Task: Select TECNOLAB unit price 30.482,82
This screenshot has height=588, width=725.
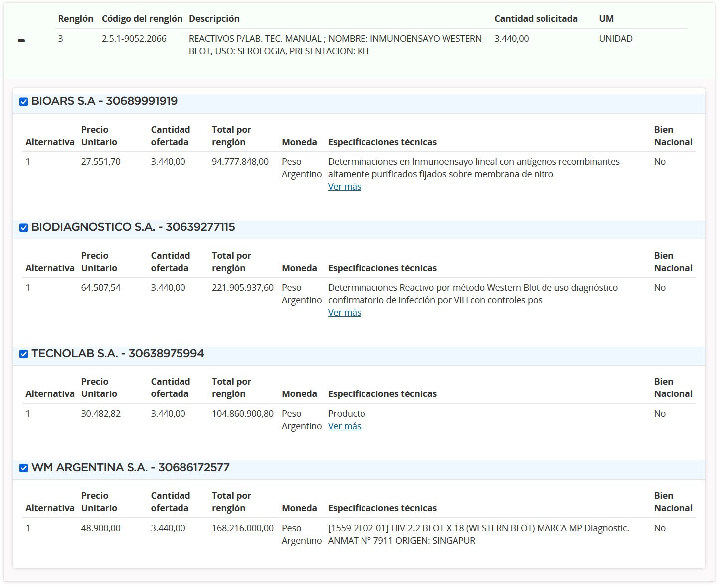Action: pyautogui.click(x=101, y=414)
